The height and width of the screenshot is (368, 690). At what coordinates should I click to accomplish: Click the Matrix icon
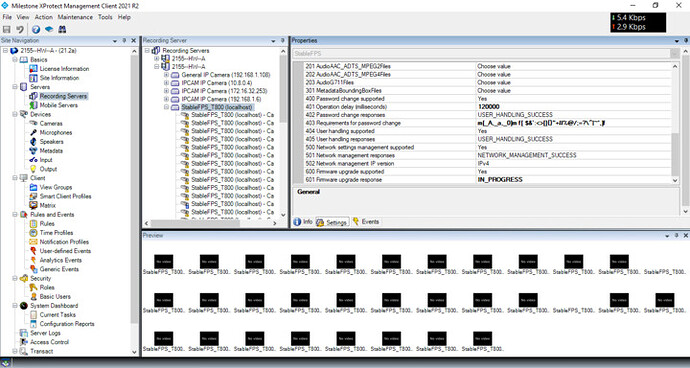pos(33,205)
